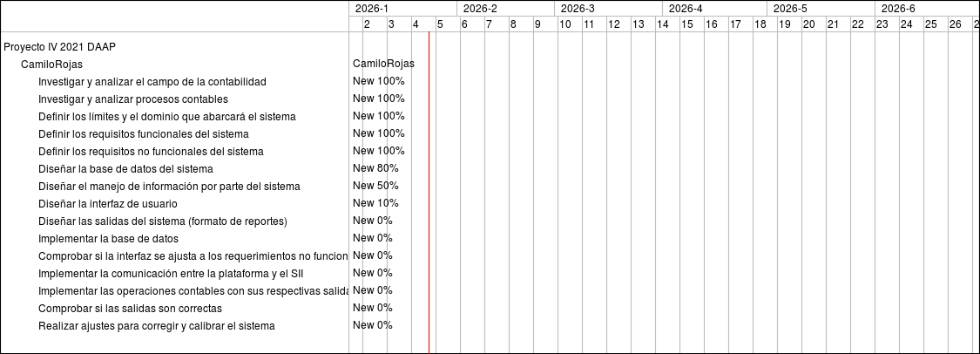Select the 2026-3 month header
Viewport: 980px width, 354px height.
click(x=578, y=9)
